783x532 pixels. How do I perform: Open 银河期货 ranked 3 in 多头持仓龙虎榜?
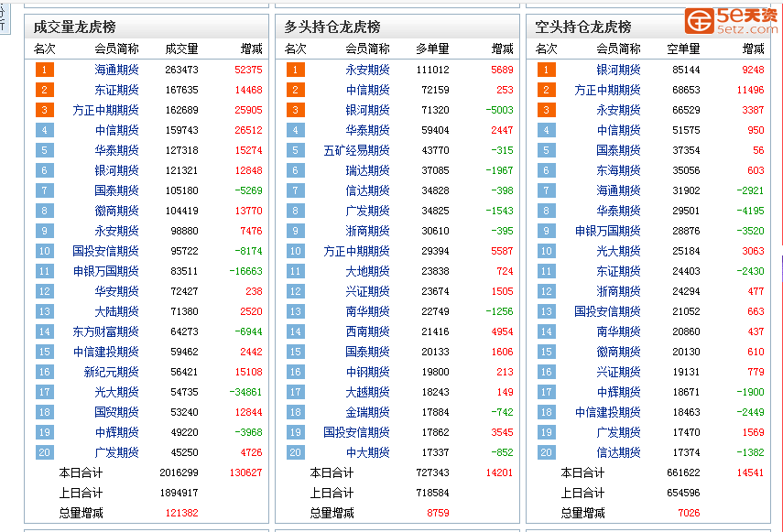tap(367, 110)
